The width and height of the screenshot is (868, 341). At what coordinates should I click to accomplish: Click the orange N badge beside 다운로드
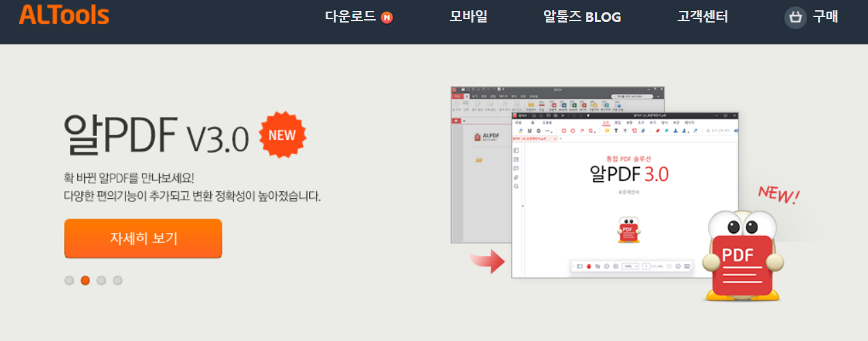387,17
